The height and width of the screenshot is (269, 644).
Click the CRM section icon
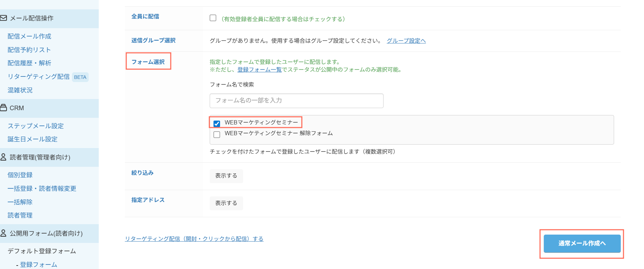click(x=3, y=108)
